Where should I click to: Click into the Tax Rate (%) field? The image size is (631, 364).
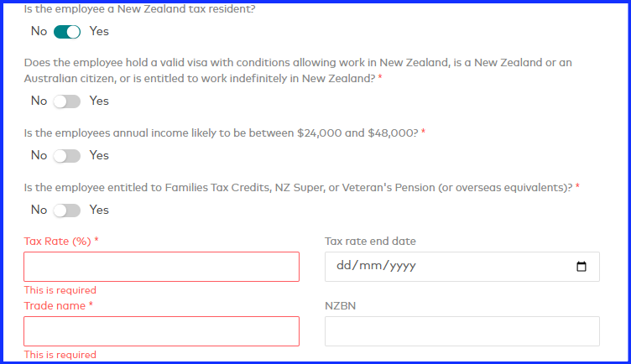coord(161,267)
